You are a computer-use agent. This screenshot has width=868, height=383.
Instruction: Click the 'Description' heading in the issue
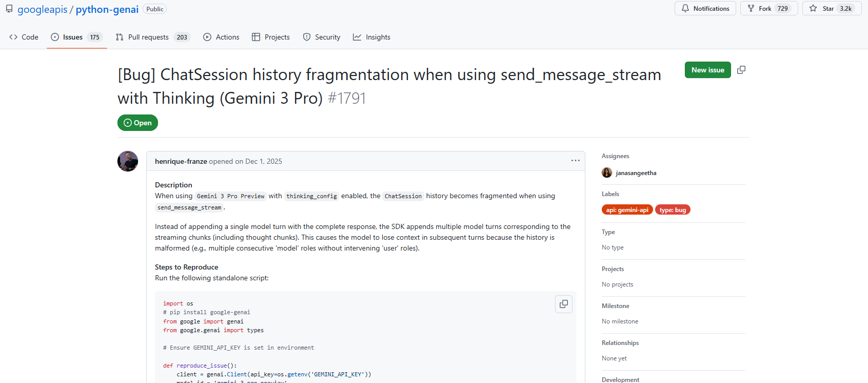[x=173, y=185]
